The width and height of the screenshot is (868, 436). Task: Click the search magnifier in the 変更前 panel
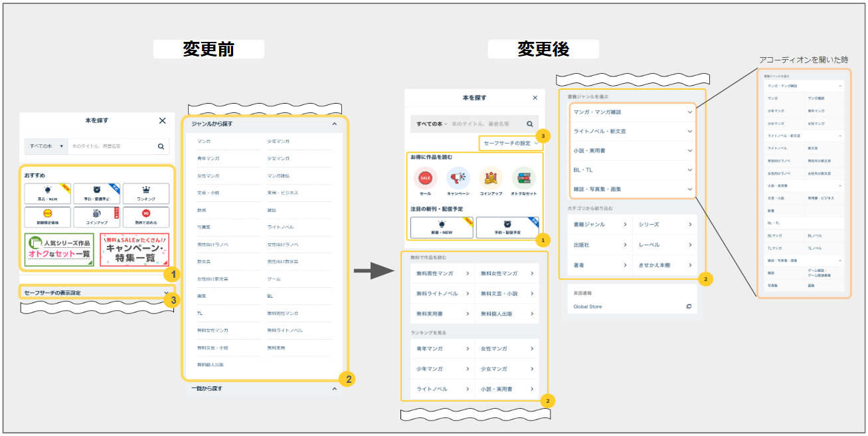click(161, 146)
